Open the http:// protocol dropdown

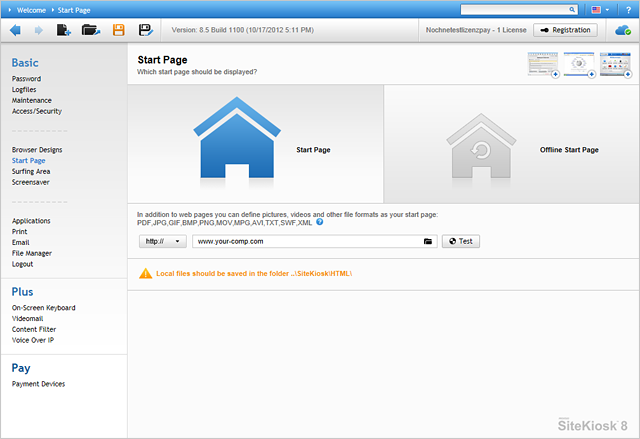(162, 241)
